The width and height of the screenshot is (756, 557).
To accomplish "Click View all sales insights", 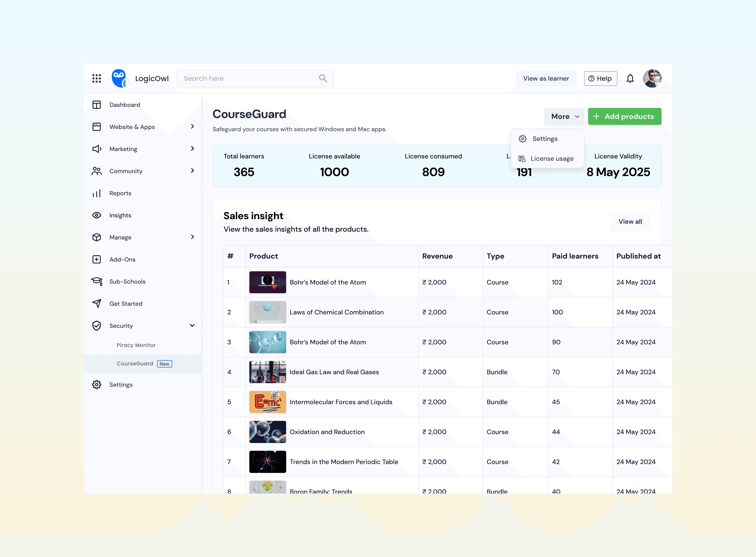I will pos(630,221).
